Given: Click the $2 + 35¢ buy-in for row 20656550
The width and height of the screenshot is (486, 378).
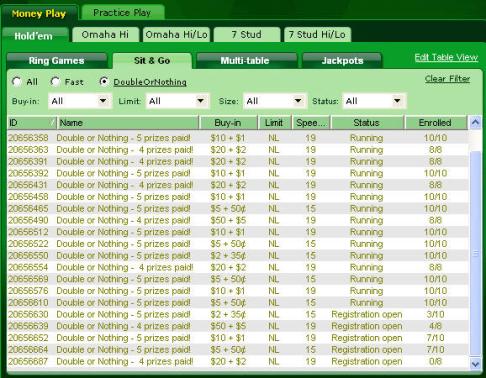Looking at the screenshot, I should click(x=228, y=255).
